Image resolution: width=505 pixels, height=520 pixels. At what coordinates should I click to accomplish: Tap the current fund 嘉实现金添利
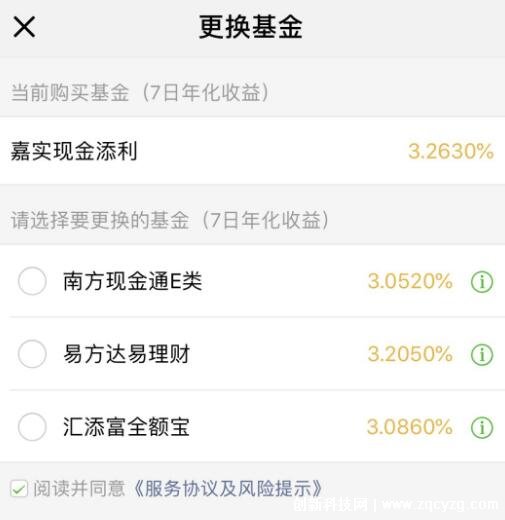(x=74, y=151)
